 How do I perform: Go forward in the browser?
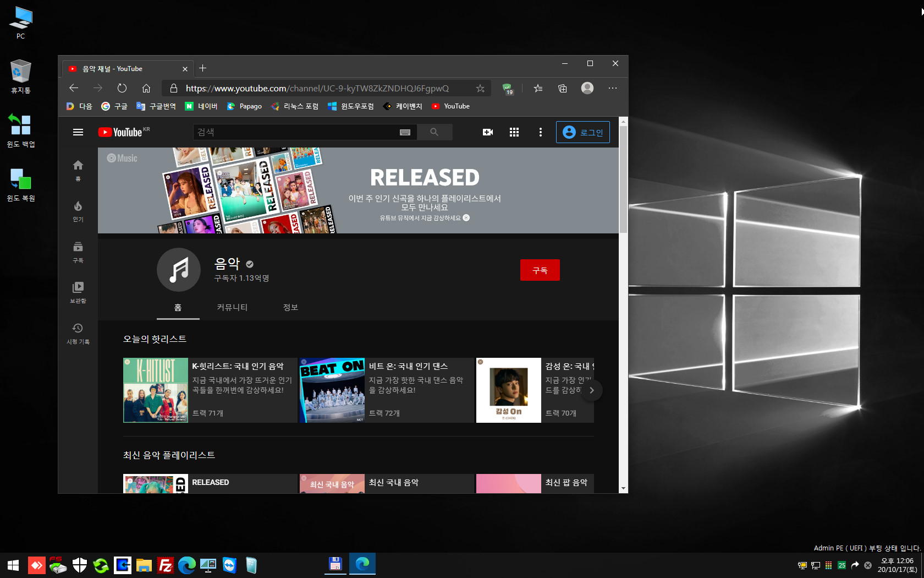click(98, 88)
